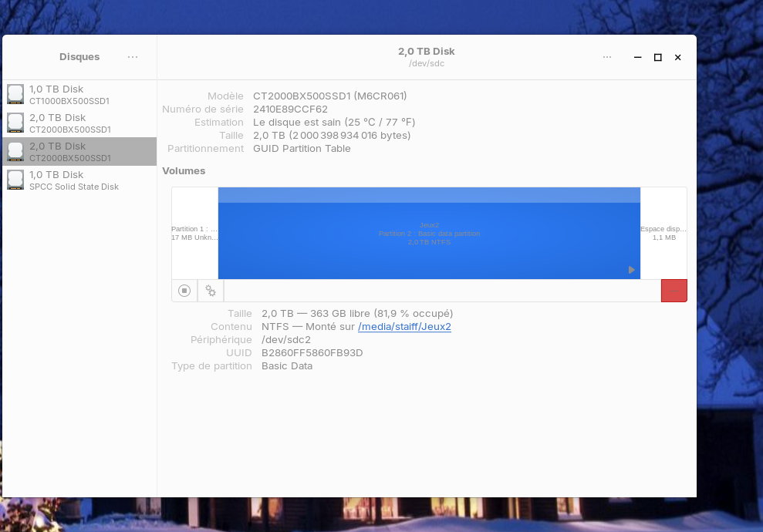Viewport: 763px width, 532px height.
Task: Open the application menu next to Disques
Action: (x=133, y=57)
